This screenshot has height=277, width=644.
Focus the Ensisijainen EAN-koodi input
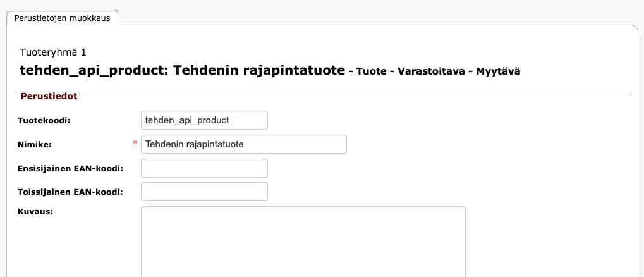204,168
